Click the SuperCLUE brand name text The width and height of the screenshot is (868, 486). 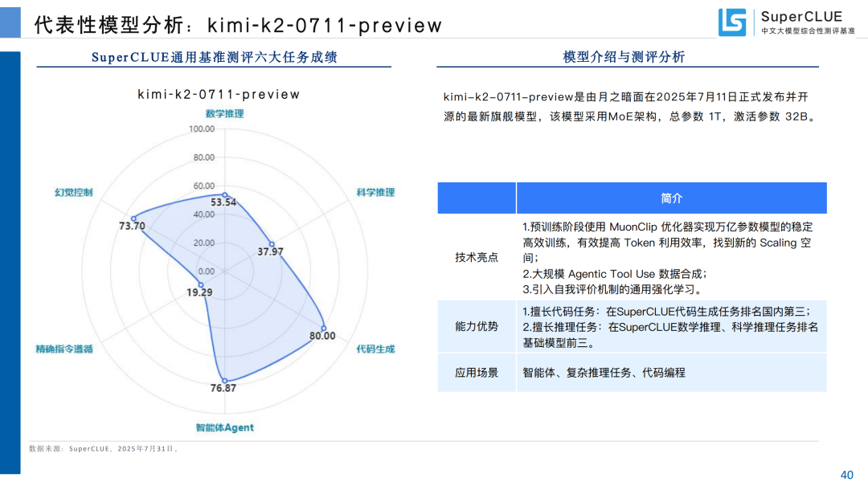point(801,17)
